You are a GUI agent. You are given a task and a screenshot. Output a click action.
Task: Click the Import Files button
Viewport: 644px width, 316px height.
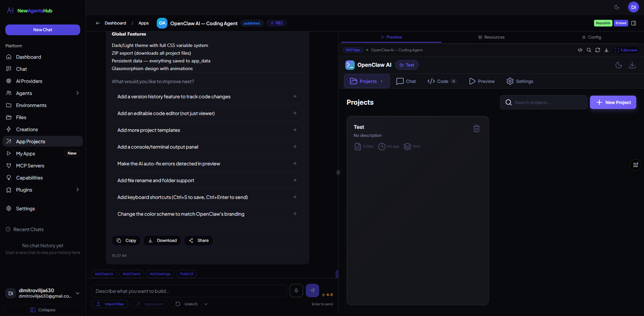[x=110, y=304]
